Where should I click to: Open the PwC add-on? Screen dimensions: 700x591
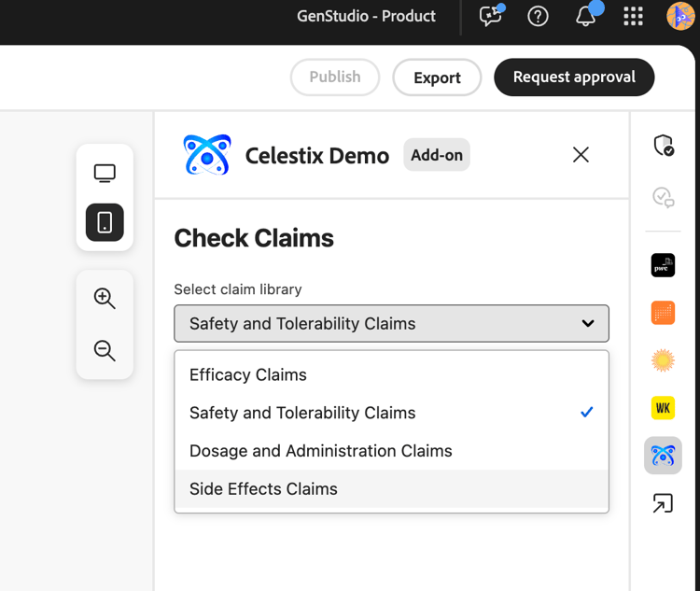(663, 265)
